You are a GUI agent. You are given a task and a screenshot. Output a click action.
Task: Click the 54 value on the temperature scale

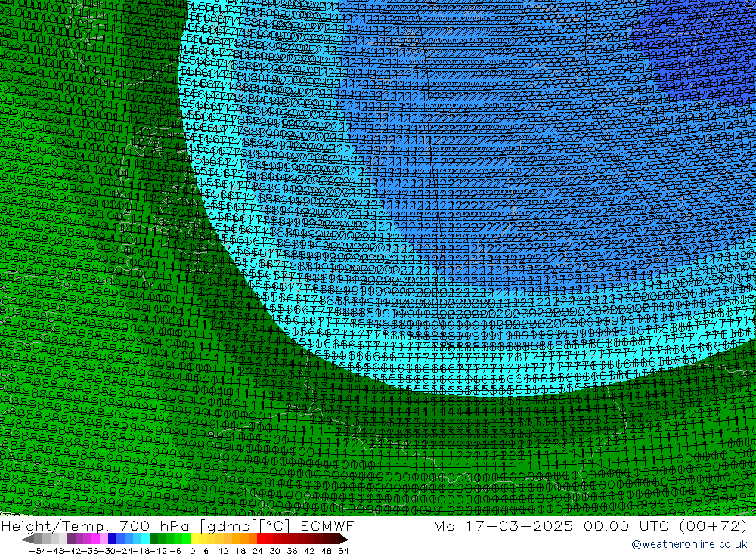tap(343, 551)
